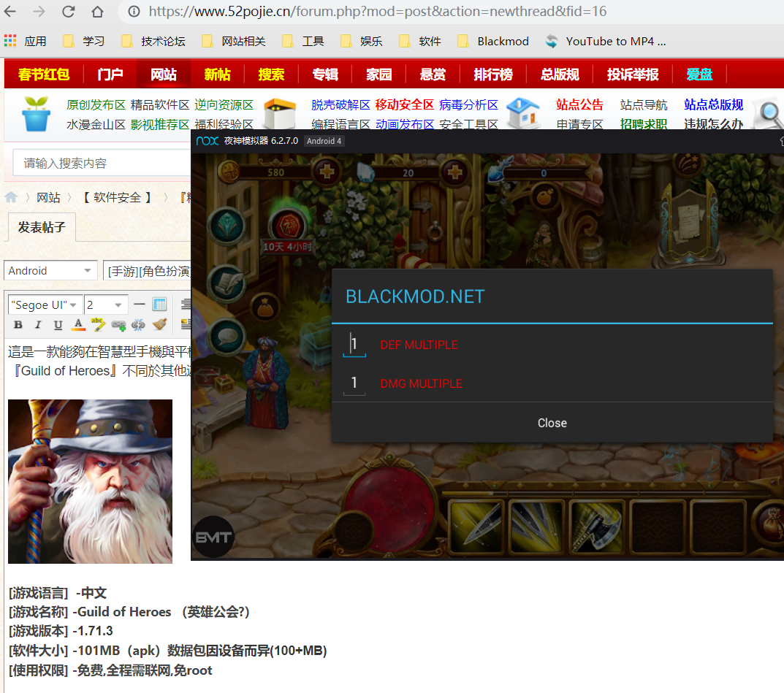Screen dimensions: 784x693
Task: Open the 爱盘 nav item
Action: coord(699,74)
